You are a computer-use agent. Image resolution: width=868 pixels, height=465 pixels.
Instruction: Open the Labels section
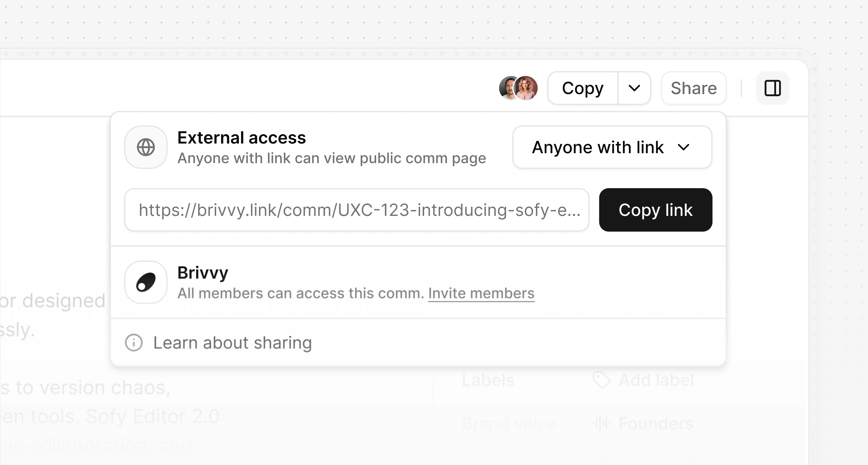click(488, 380)
